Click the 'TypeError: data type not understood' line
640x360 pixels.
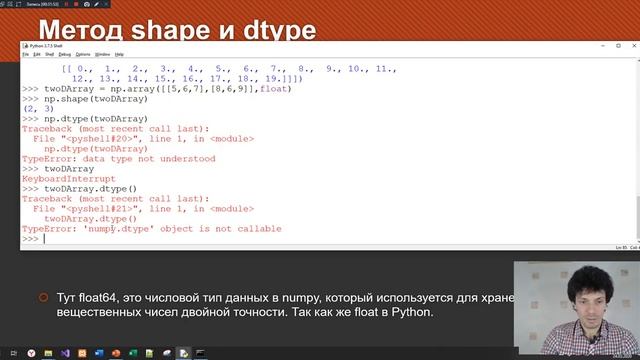118,159
